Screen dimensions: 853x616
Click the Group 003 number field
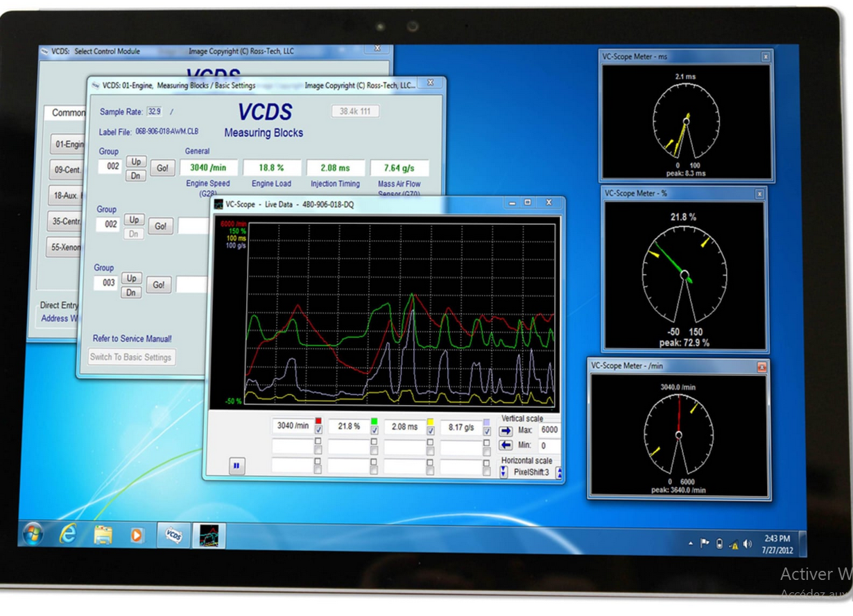click(107, 283)
